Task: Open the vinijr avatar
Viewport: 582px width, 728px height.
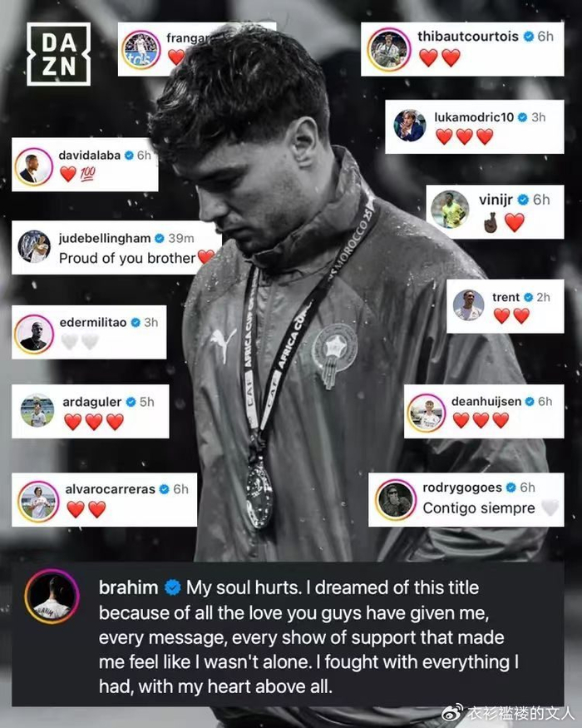Action: click(450, 209)
